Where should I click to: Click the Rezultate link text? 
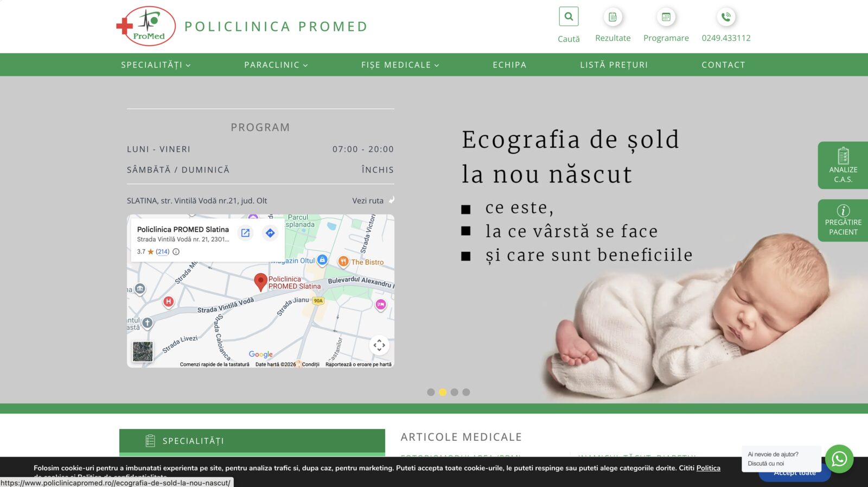point(612,38)
